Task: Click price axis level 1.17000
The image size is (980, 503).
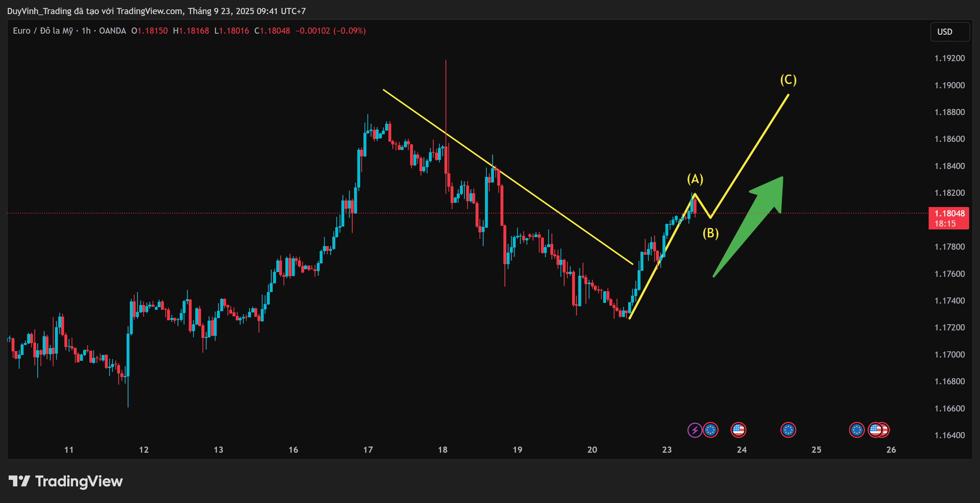Action: point(950,355)
